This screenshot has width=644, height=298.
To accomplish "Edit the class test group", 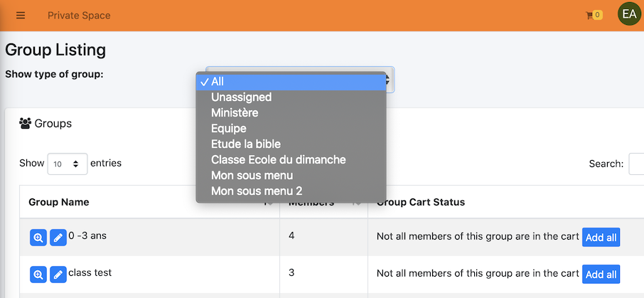I will coord(58,274).
